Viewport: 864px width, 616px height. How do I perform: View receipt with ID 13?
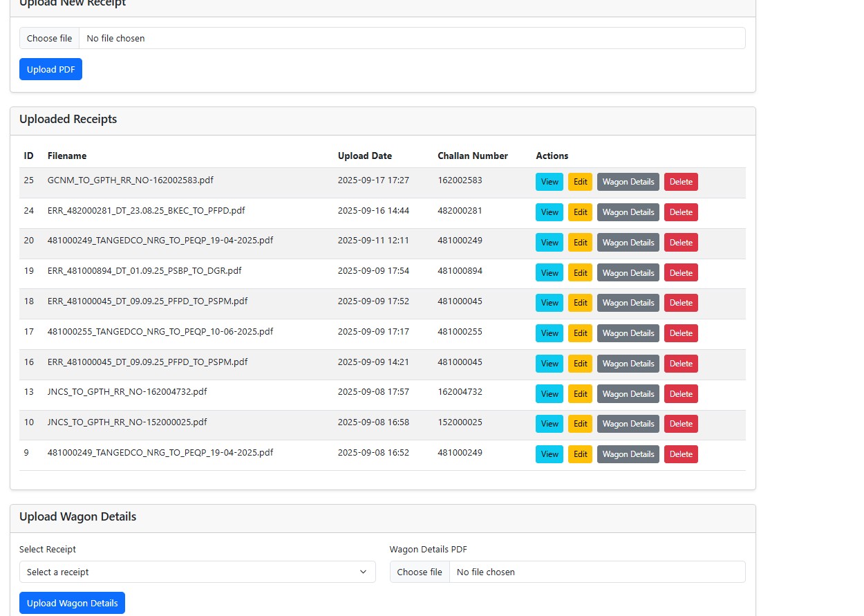[549, 394]
